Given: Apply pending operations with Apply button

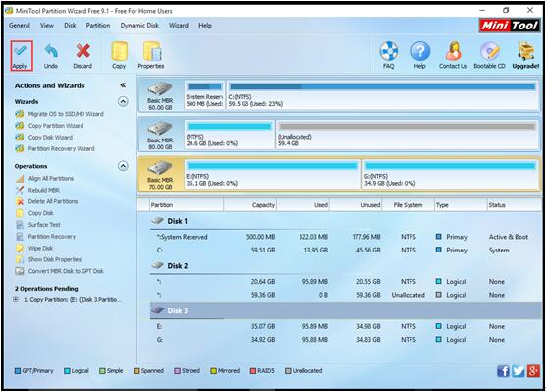Looking at the screenshot, I should pyautogui.click(x=22, y=56).
